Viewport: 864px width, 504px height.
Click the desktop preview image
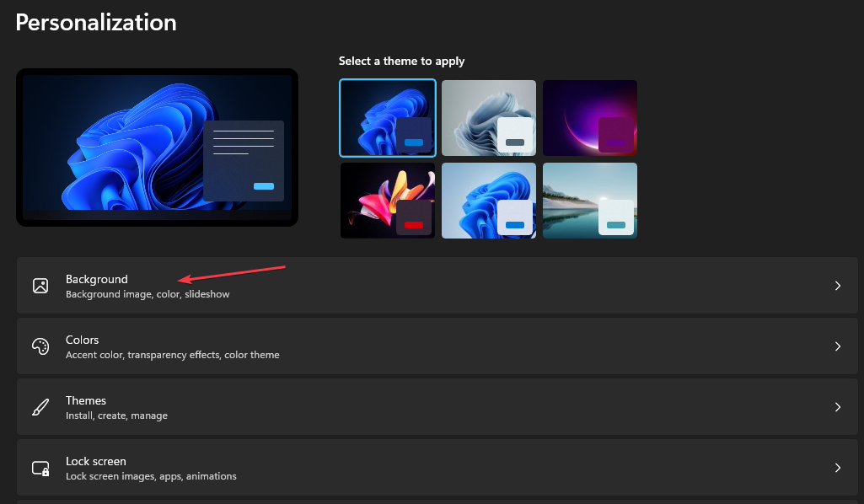pyautogui.click(x=157, y=147)
